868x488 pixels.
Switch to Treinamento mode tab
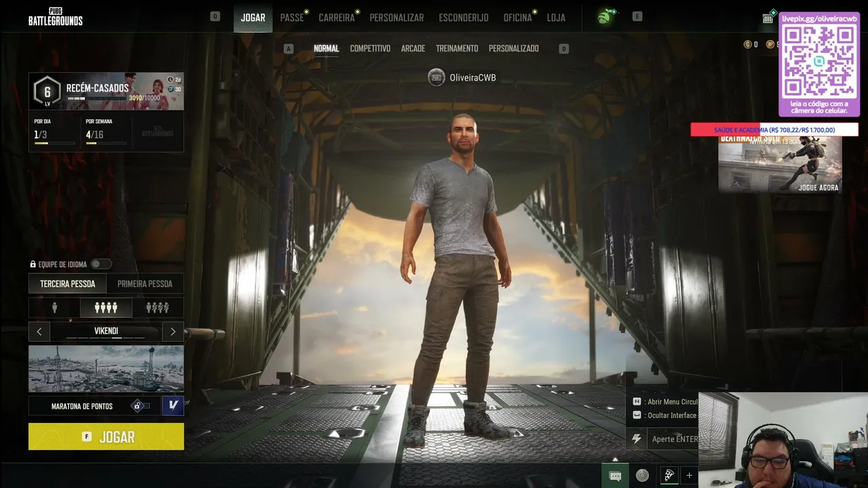(457, 49)
